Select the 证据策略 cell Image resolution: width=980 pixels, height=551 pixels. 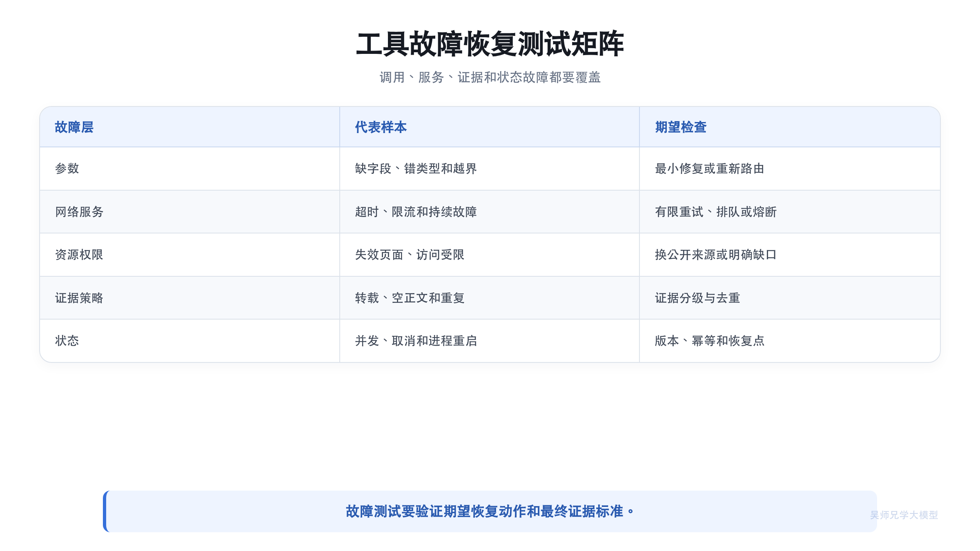coord(190,298)
